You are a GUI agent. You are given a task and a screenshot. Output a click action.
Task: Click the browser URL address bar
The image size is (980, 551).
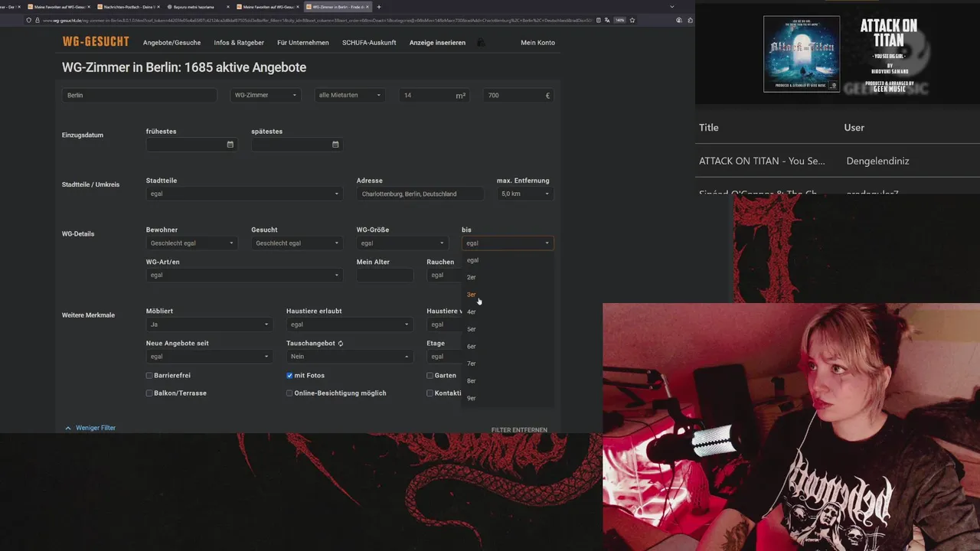point(314,20)
